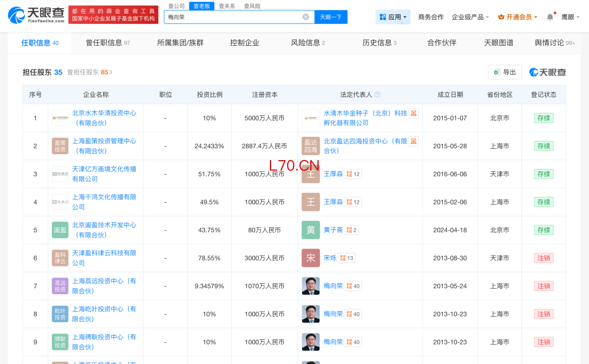
Task: Click the help icon beside 法定代表人
Action: [x=377, y=95]
